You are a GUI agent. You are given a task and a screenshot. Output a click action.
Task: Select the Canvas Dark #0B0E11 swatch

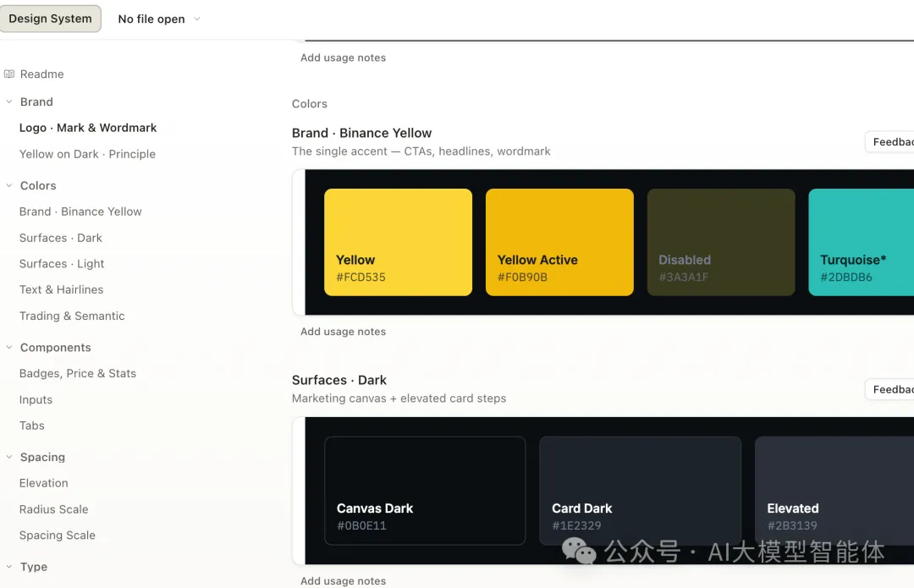point(425,491)
